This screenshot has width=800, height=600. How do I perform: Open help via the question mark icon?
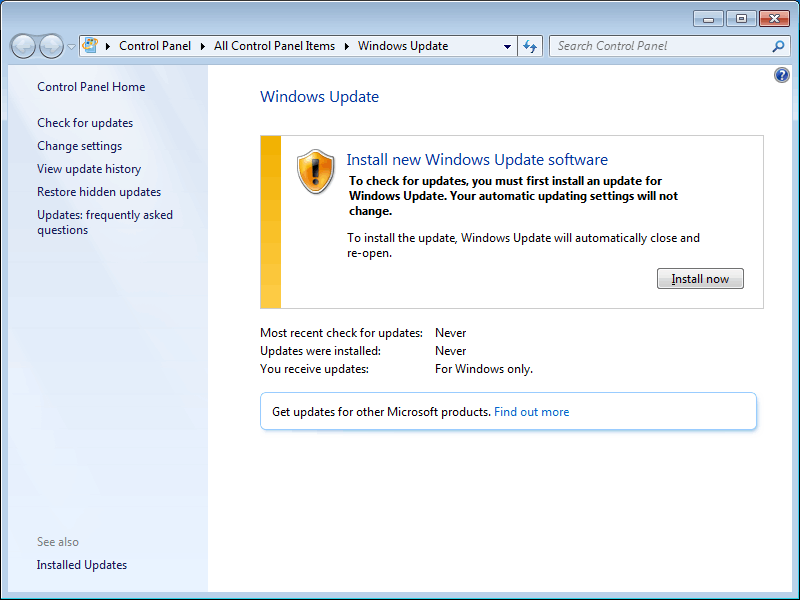click(x=781, y=74)
